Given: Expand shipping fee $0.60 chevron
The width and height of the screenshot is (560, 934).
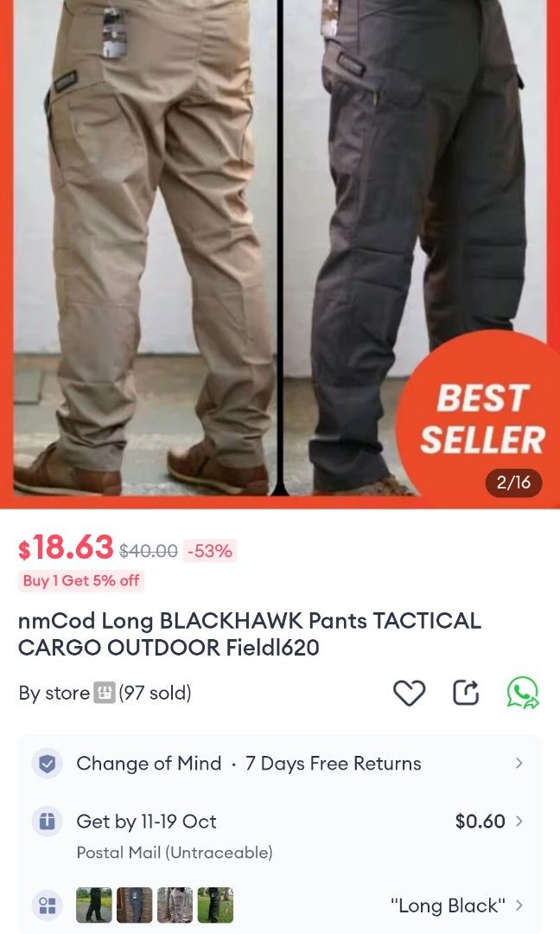Looking at the screenshot, I should click(x=519, y=821).
